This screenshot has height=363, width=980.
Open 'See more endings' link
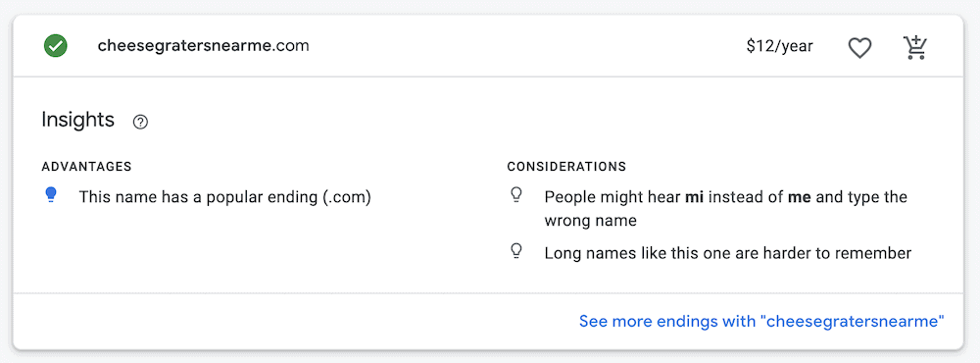[761, 322]
